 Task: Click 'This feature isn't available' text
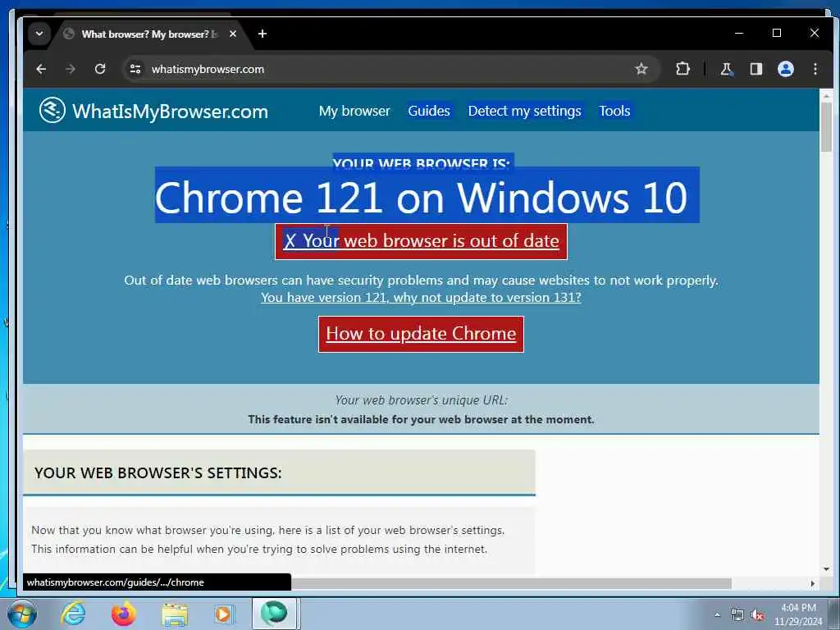click(x=421, y=419)
